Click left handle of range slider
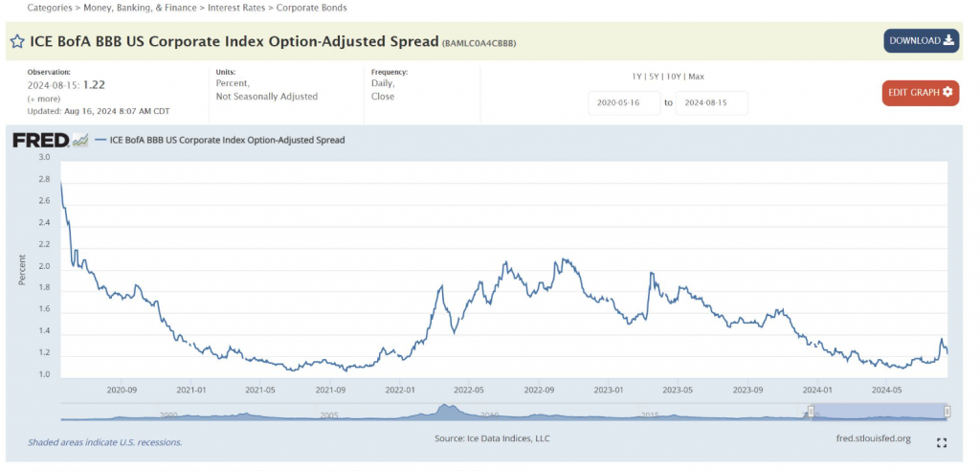 coord(812,412)
